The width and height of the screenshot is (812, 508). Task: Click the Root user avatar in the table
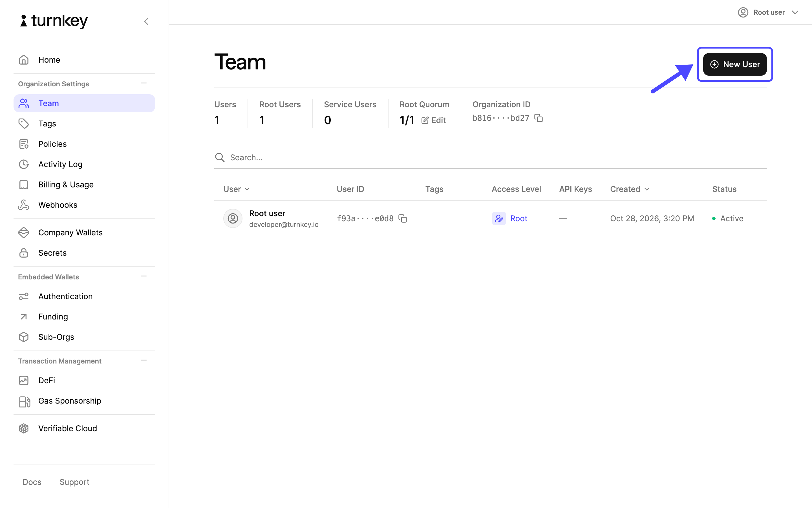pyautogui.click(x=233, y=218)
